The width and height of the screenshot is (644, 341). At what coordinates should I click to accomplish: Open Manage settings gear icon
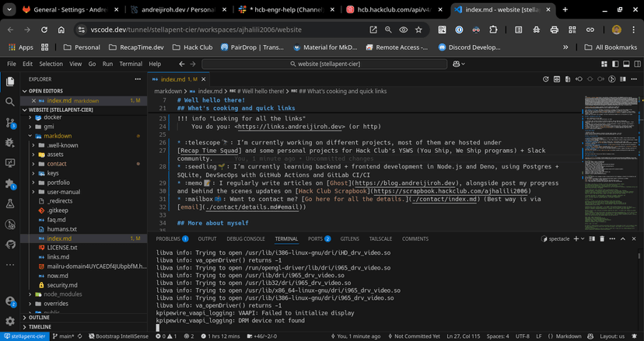tap(10, 321)
